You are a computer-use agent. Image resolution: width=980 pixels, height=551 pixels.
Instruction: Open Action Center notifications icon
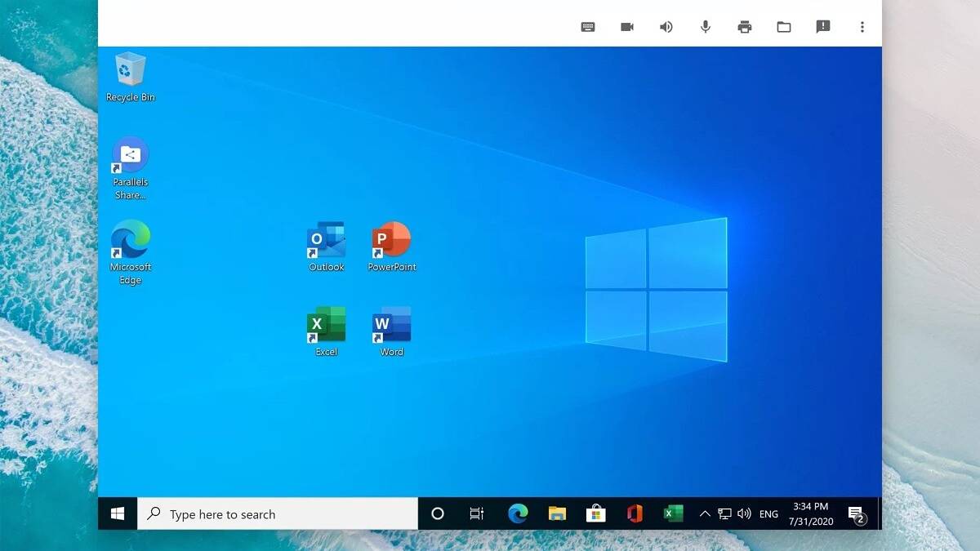click(x=856, y=514)
